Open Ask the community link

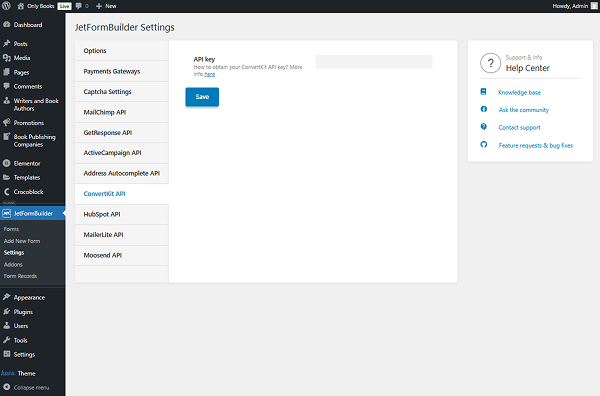[x=523, y=110]
